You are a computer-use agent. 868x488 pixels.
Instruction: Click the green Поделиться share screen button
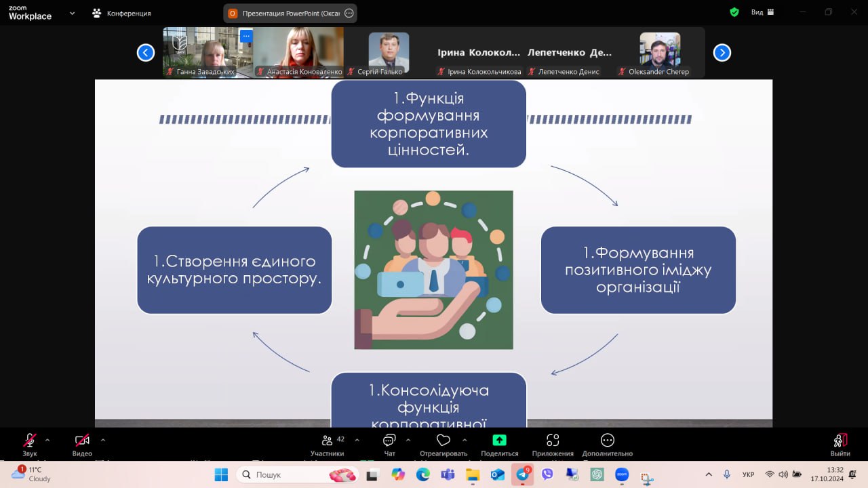[499, 445]
